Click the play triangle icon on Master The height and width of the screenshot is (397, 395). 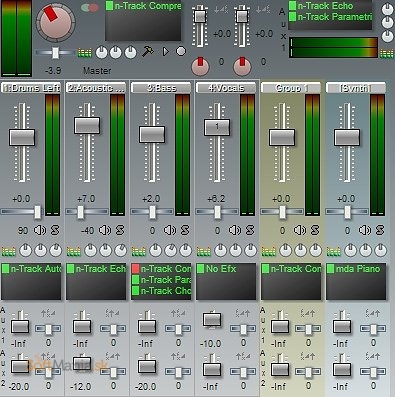[x=166, y=52]
